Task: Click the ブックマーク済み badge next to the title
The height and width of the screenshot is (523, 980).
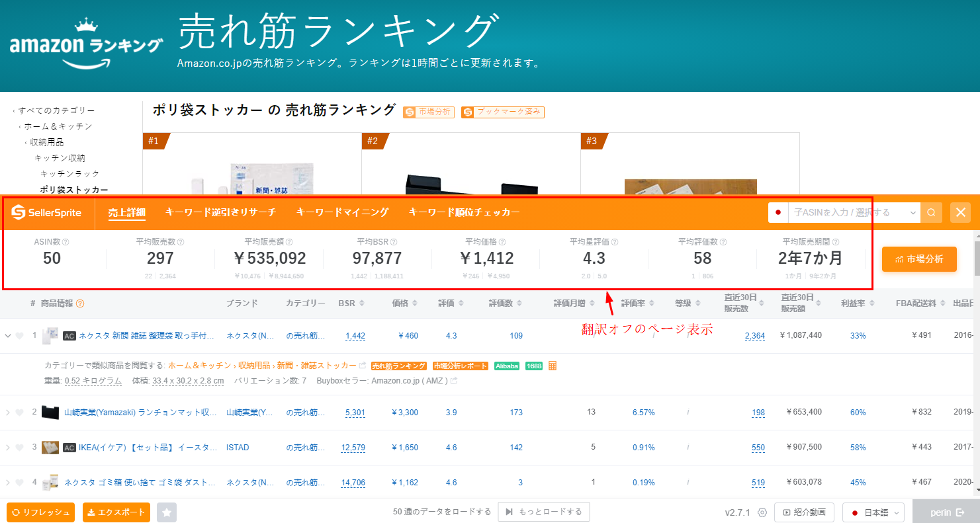Action: 503,112
